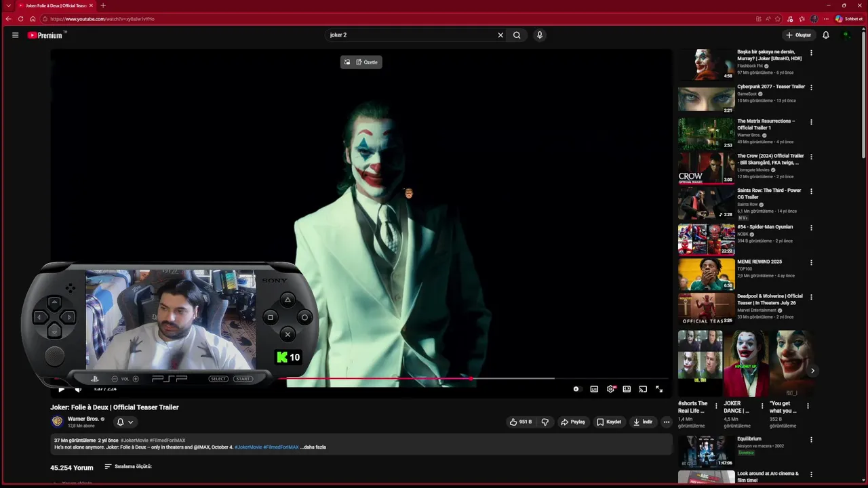
Task: Open options for the MEME REWIND 2025 video
Action: point(811,262)
